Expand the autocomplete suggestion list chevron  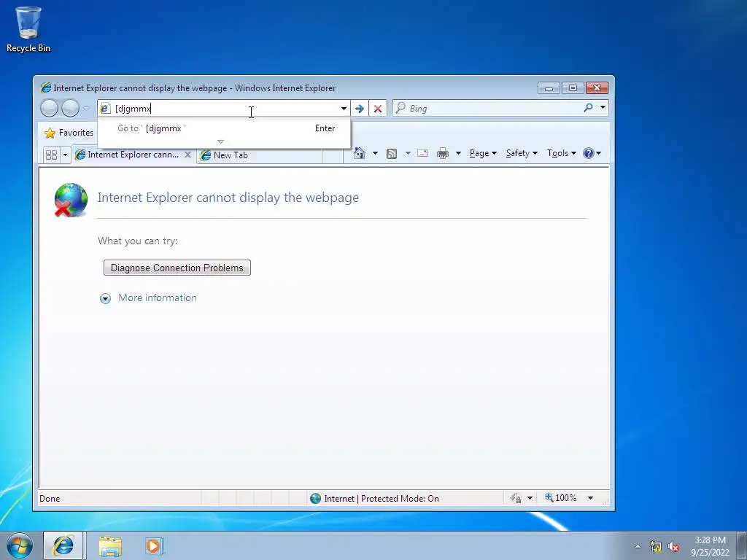(220, 141)
